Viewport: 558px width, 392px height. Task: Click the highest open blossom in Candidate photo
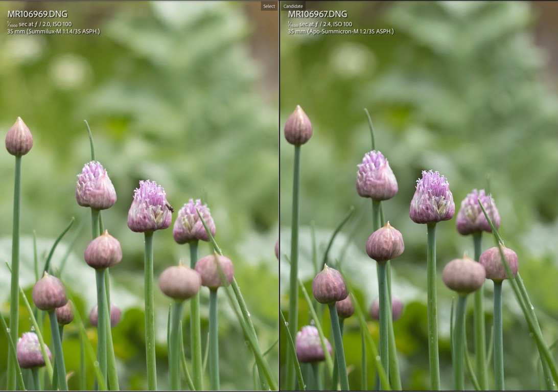[377, 176]
